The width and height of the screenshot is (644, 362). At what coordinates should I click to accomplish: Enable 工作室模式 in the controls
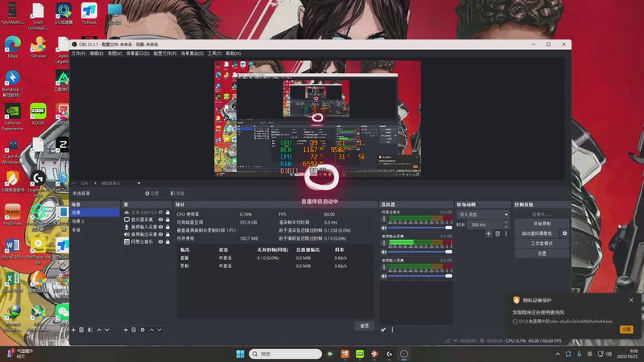(x=542, y=244)
